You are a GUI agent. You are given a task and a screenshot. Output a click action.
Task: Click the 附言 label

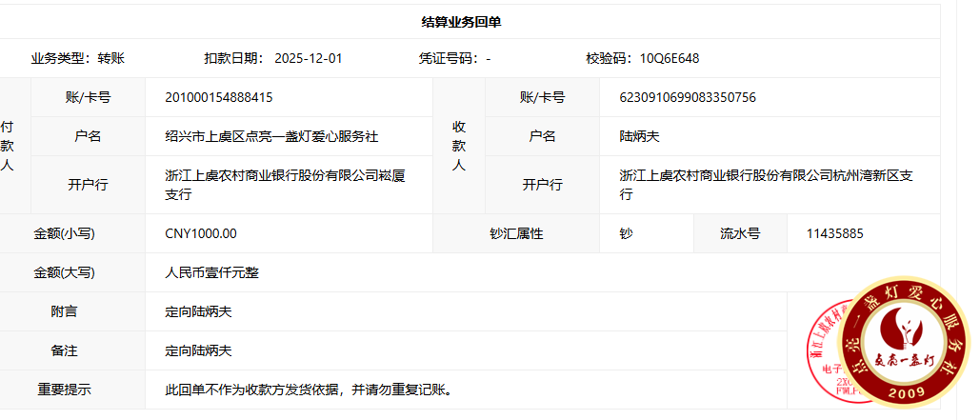[65, 311]
